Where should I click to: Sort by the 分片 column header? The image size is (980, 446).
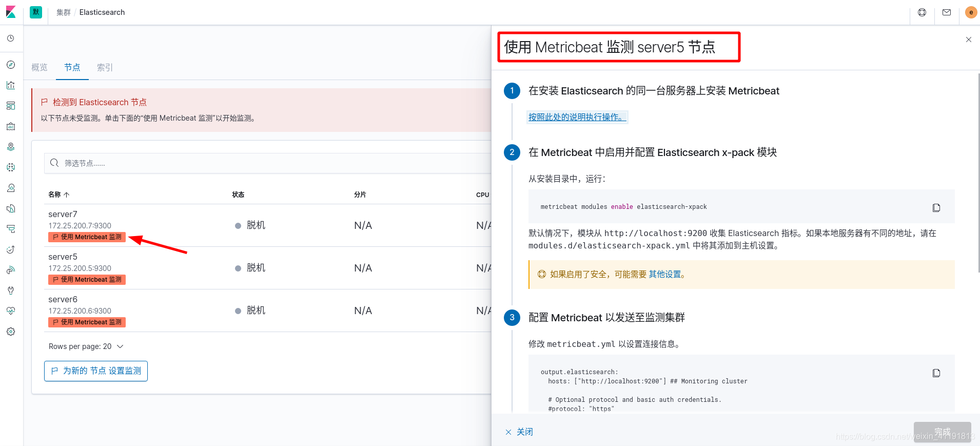[x=360, y=195]
